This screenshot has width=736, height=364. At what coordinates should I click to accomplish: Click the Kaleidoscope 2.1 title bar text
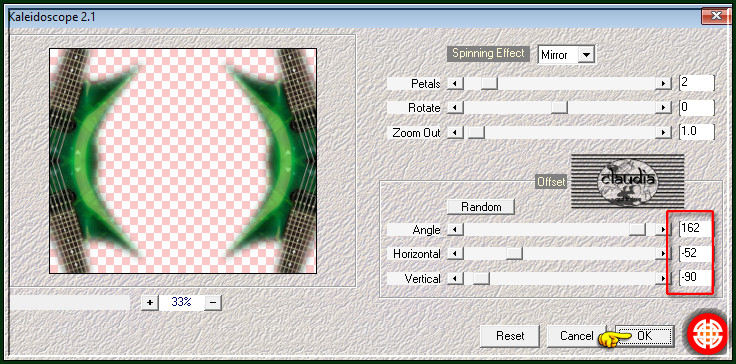coord(52,17)
